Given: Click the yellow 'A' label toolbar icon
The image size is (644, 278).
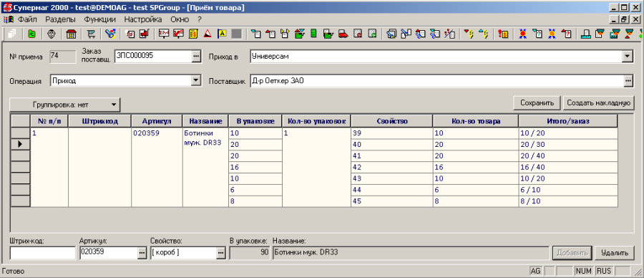Looking at the screenshot, I should pyautogui.click(x=222, y=34).
